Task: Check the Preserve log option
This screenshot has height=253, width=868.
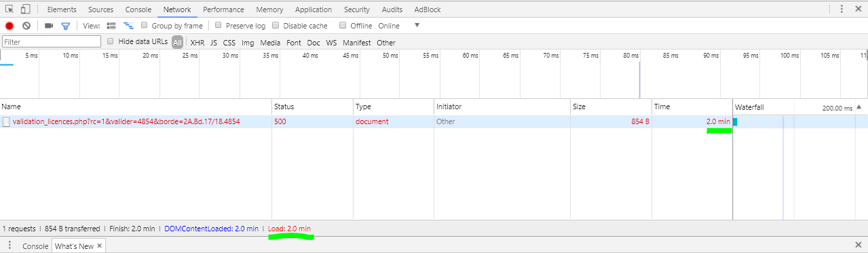Action: click(x=219, y=25)
